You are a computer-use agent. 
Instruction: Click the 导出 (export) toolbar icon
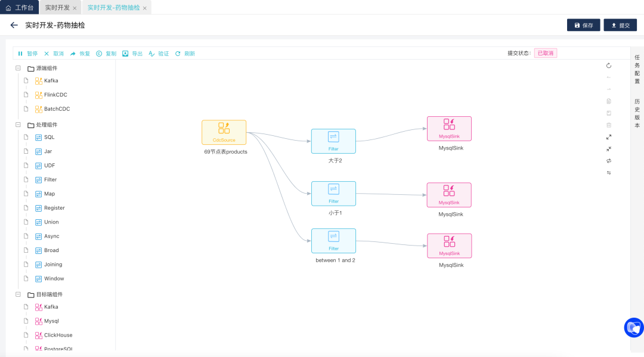[126, 54]
